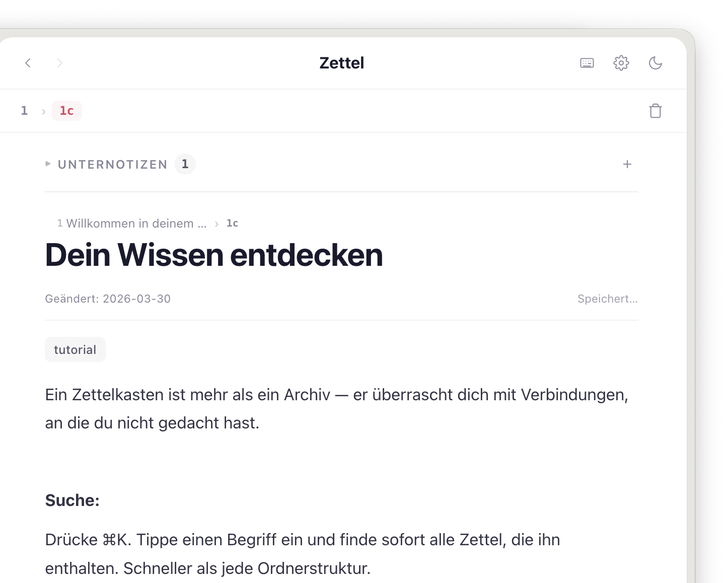Open the parent note Willkommen in deinem ...
The width and height of the screenshot is (728, 583).
(132, 224)
